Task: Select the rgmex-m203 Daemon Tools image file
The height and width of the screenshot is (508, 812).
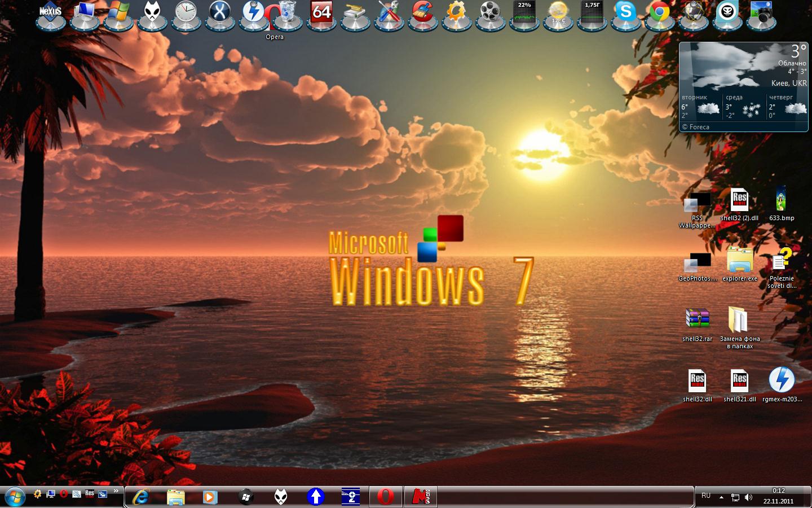Action: [x=782, y=385]
